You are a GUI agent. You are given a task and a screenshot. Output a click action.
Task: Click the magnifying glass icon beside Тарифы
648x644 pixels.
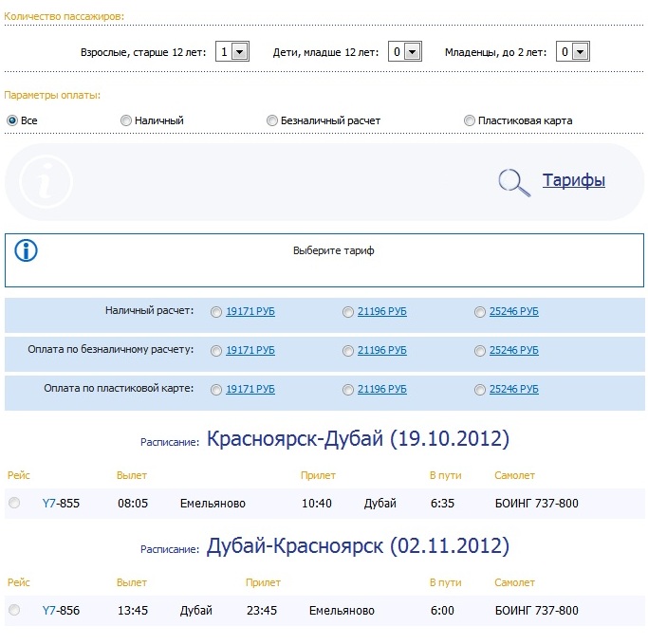[x=514, y=181]
